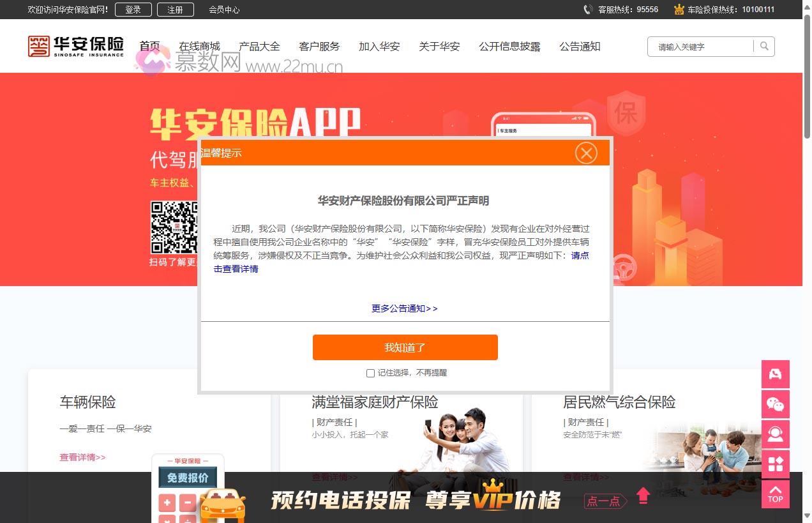Select the 公开信息披露 menu item

(509, 47)
